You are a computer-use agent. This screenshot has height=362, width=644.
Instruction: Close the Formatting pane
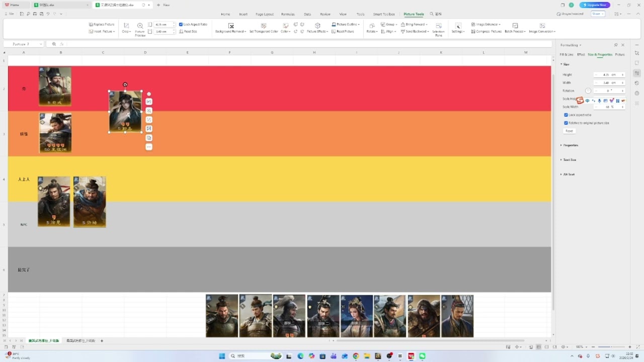(623, 45)
